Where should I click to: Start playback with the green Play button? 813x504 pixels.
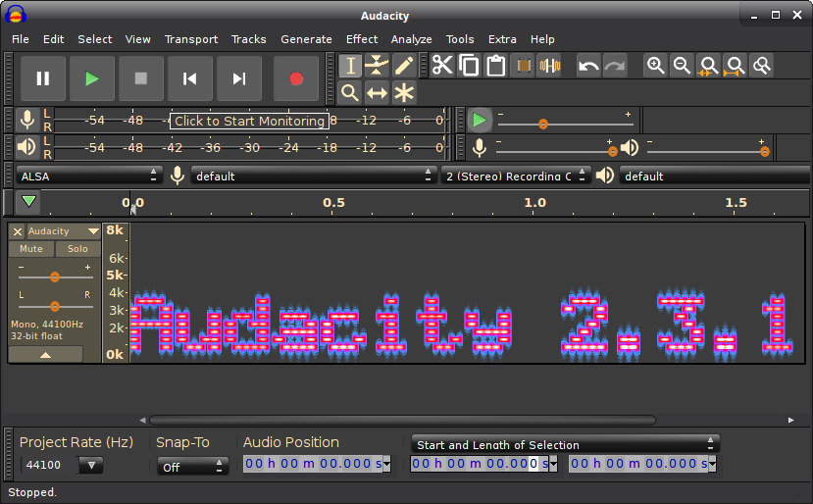tap(92, 78)
